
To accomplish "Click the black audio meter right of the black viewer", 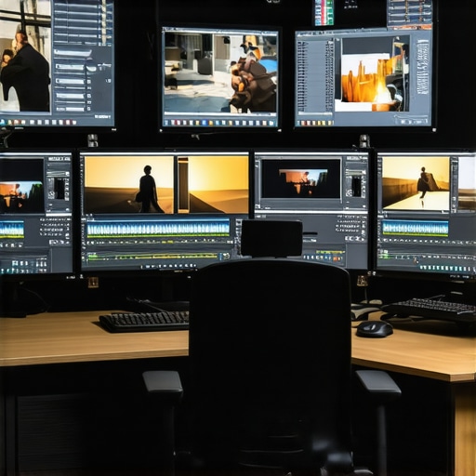I will pyautogui.click(x=357, y=186).
